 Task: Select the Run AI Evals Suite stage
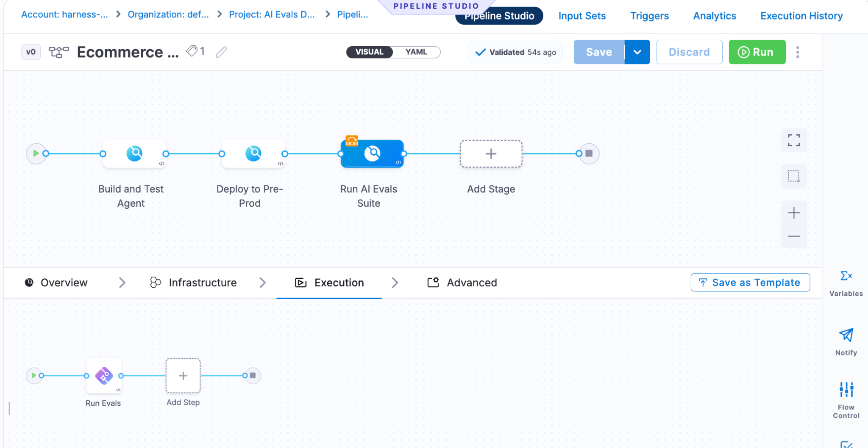pos(372,154)
